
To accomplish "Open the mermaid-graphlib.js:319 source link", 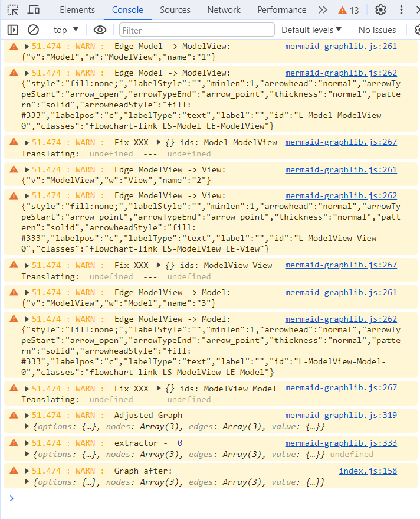I will [340, 416].
